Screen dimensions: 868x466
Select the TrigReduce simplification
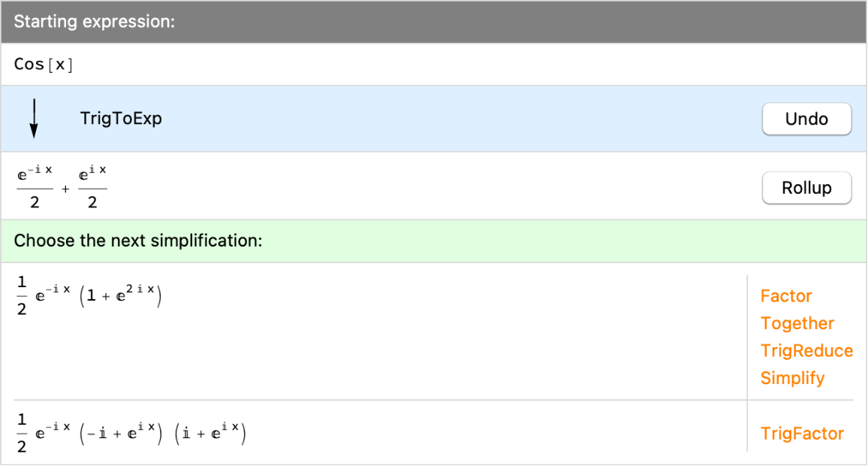(806, 351)
